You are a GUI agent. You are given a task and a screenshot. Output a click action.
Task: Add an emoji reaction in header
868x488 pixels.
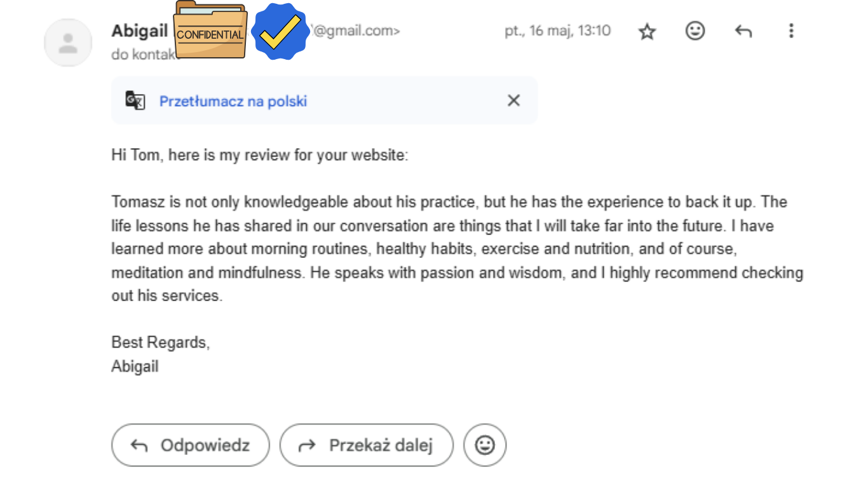(695, 30)
